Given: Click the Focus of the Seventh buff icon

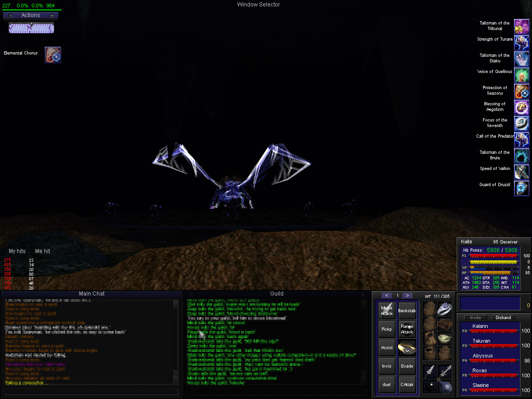Looking at the screenshot, I should (x=521, y=123).
